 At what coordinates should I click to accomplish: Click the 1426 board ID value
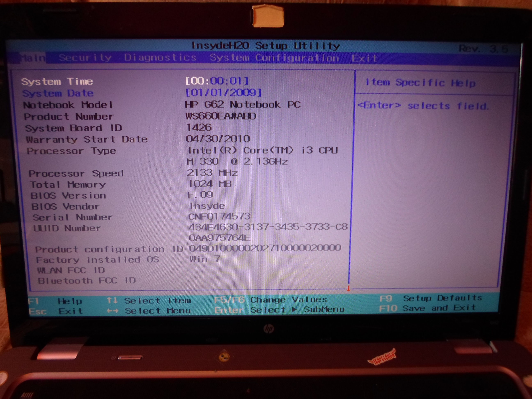point(199,127)
